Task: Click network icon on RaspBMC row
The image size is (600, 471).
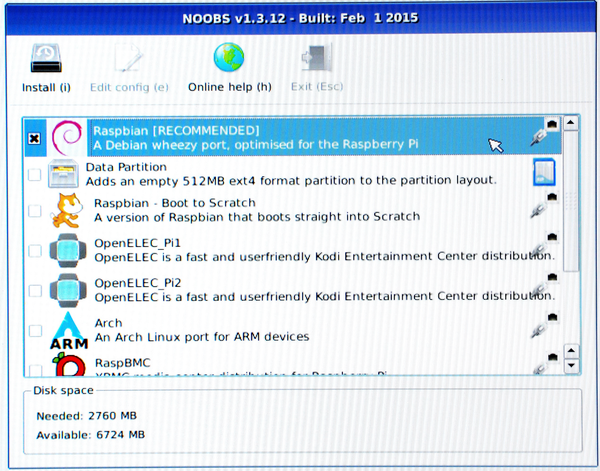Action: pos(544,363)
